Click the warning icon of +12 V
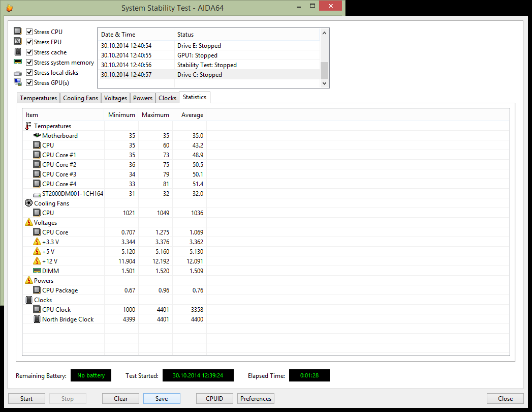The width and height of the screenshot is (532, 412). (x=37, y=261)
